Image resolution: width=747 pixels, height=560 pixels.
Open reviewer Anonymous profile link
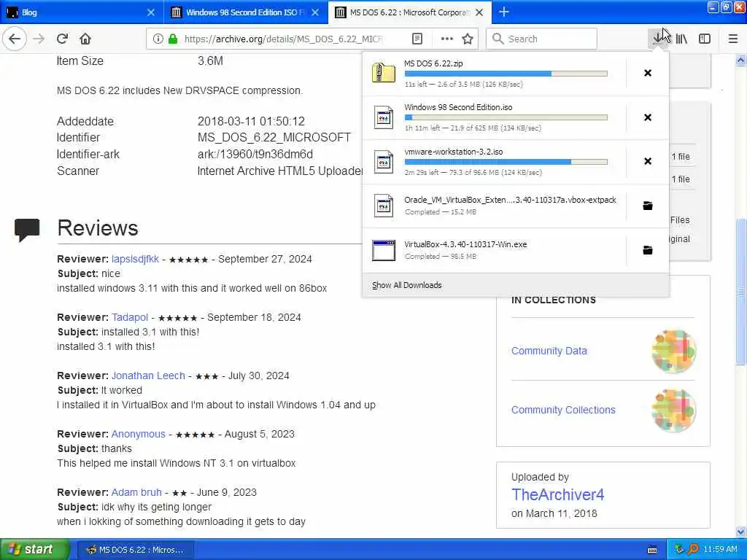138,434
